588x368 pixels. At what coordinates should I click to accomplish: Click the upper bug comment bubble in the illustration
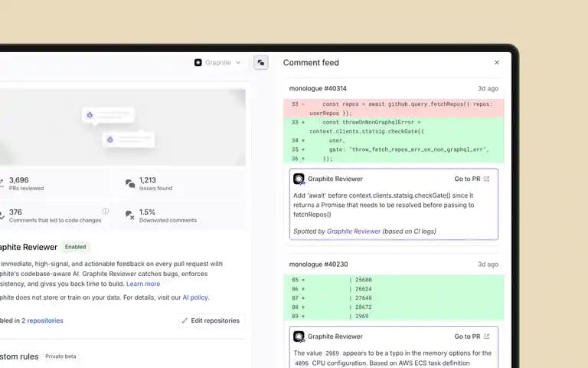[x=109, y=115]
